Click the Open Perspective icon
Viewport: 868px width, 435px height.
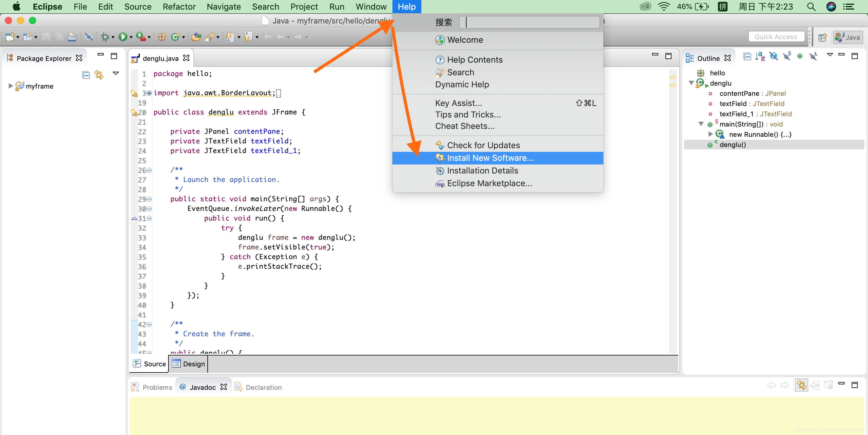pos(822,37)
